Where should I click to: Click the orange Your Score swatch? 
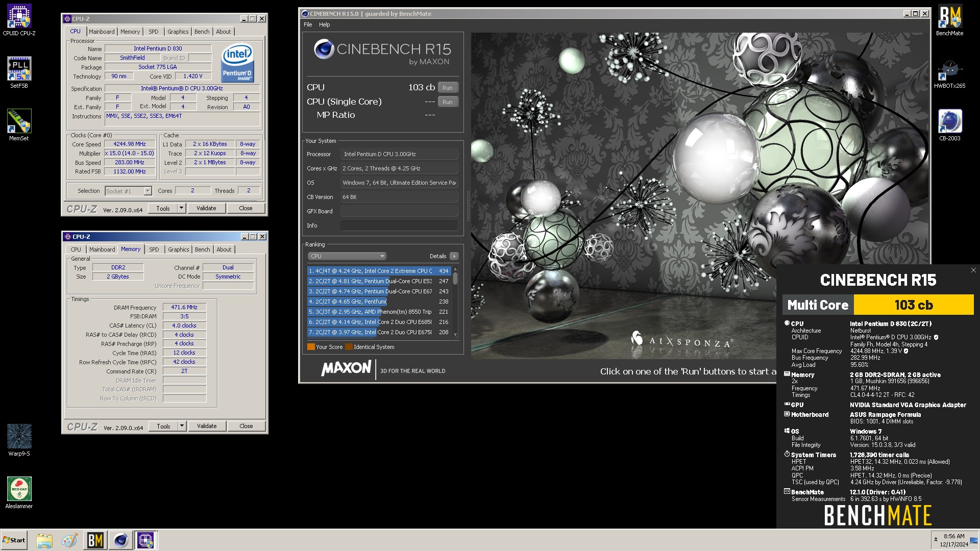click(x=311, y=347)
